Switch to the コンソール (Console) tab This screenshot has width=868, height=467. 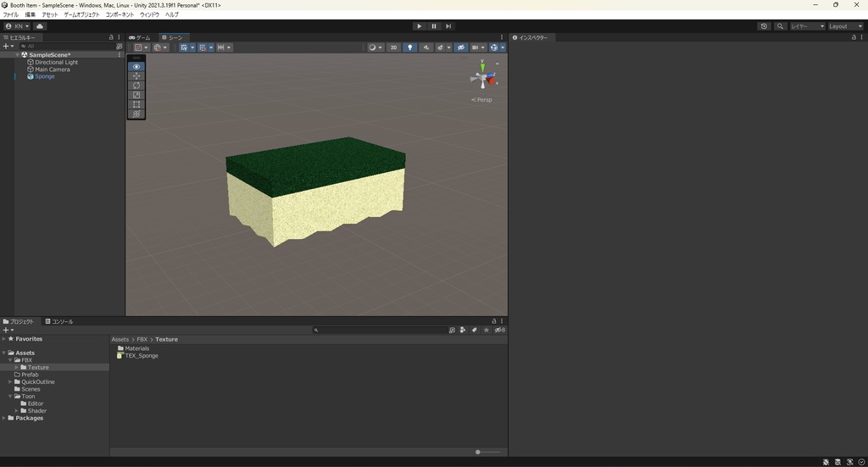(x=59, y=321)
